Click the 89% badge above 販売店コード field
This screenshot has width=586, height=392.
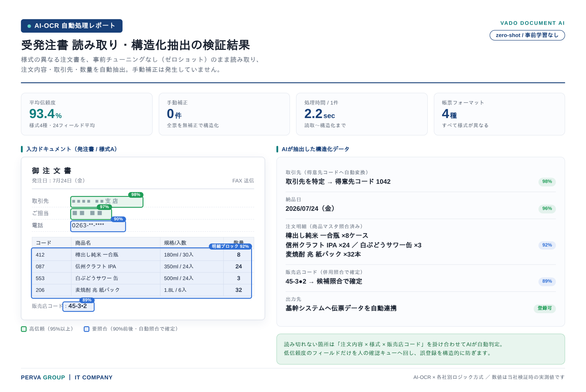87,300
